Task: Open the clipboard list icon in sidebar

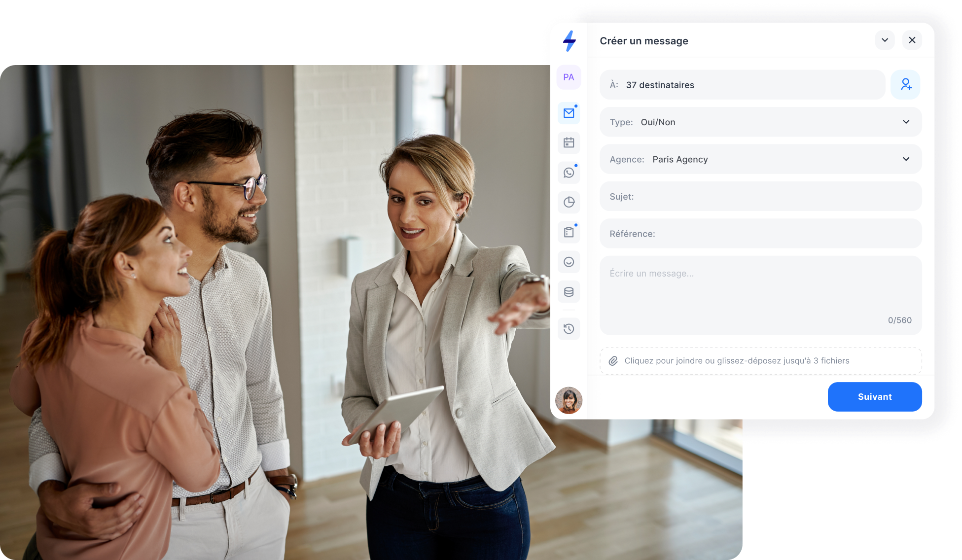Action: (x=569, y=232)
